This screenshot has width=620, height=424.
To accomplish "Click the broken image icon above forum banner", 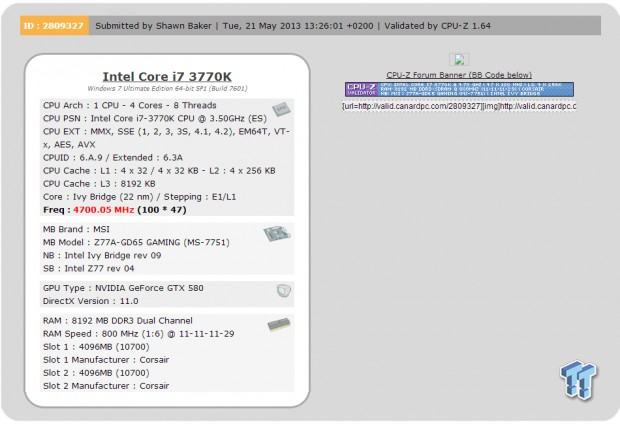I will coord(459,59).
